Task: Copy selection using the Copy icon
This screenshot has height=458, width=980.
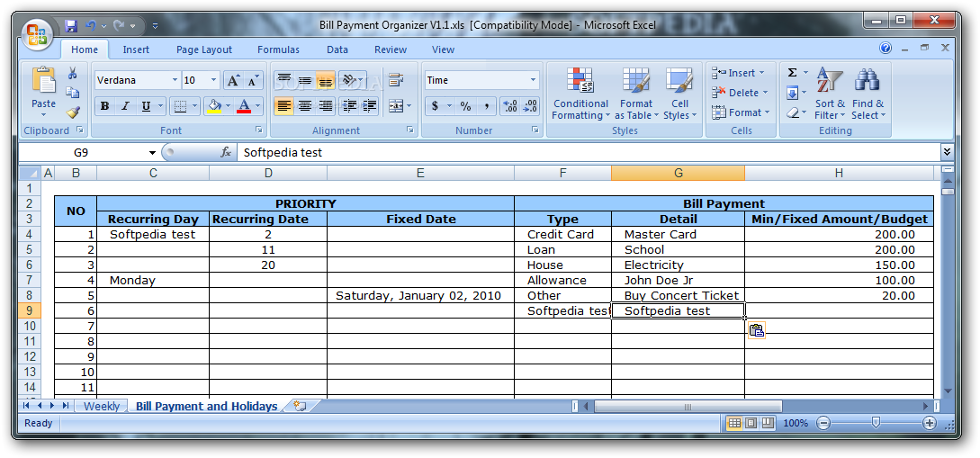Action: (73, 93)
